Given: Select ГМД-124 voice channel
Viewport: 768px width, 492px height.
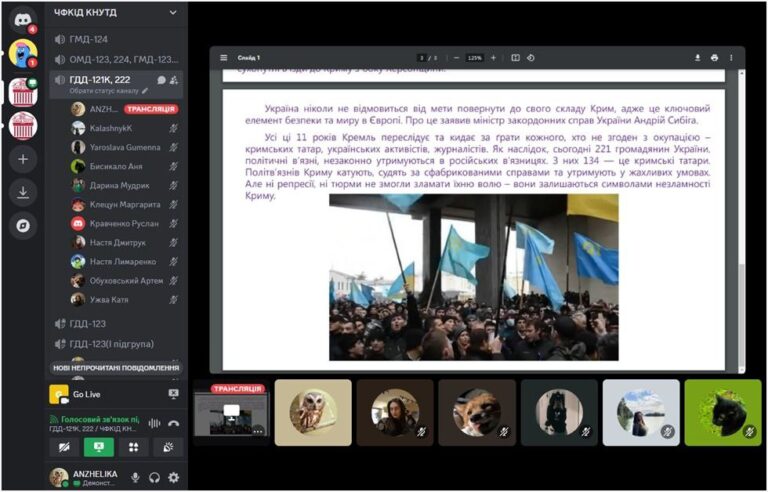Looking at the screenshot, I should [88, 39].
